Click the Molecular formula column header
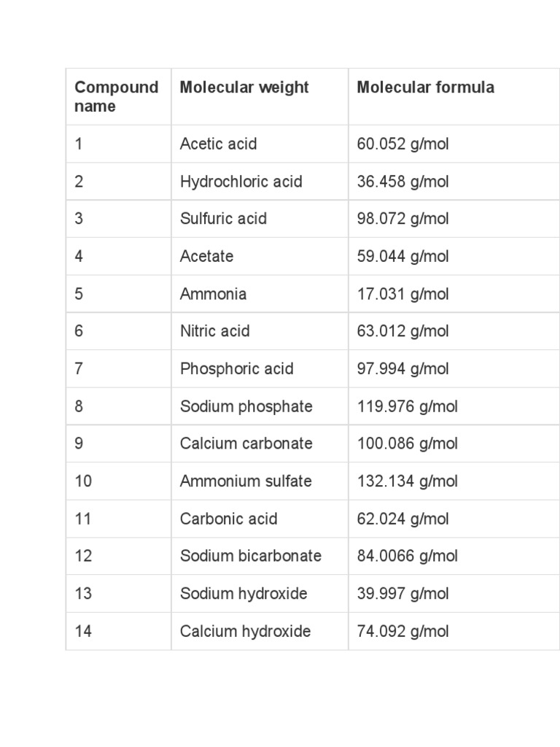Image resolution: width=560 pixels, height=747 pixels. 425,88
